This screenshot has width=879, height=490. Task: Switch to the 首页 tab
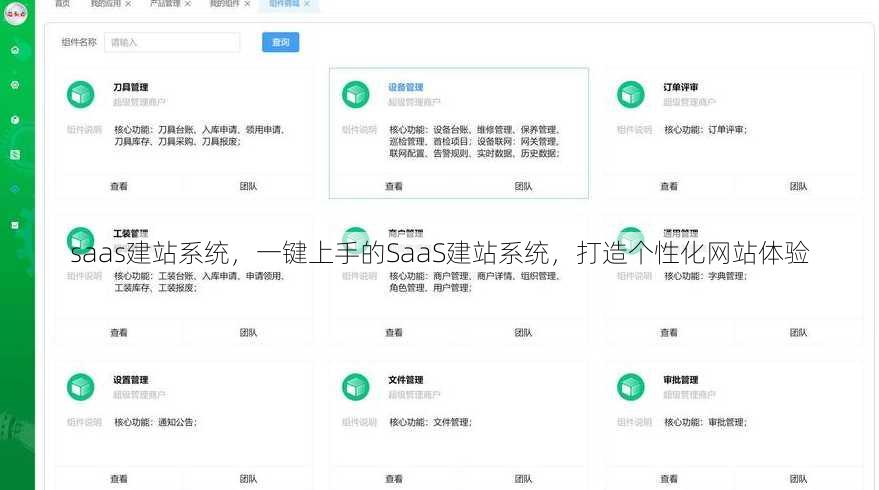[63, 4]
